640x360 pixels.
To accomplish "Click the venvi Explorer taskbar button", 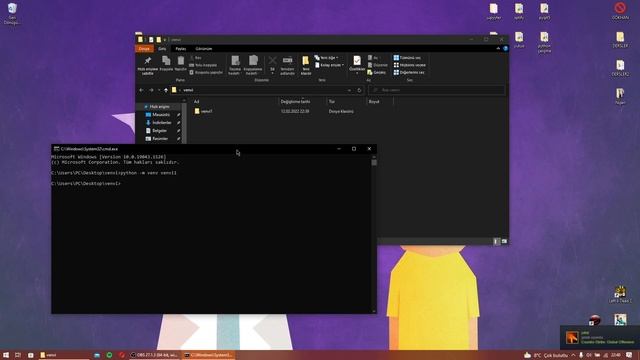I will click(64, 355).
